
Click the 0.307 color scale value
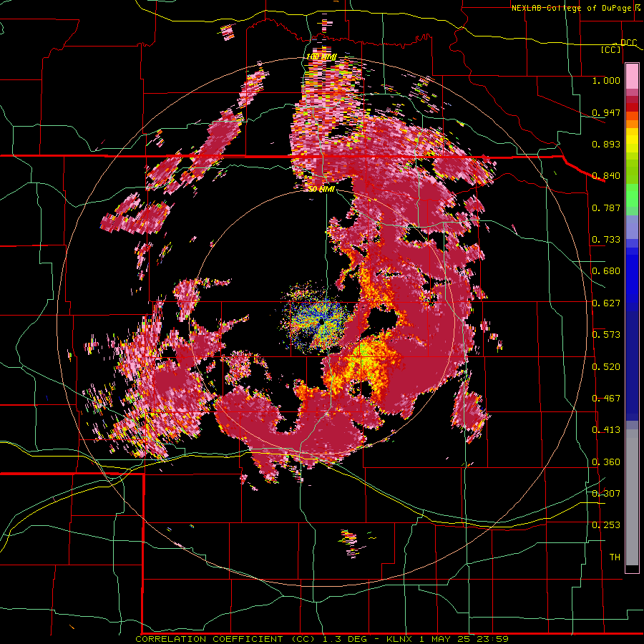click(x=606, y=494)
